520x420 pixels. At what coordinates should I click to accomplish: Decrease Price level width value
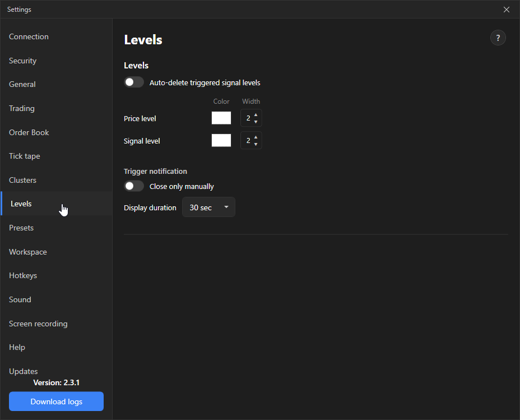click(x=256, y=122)
